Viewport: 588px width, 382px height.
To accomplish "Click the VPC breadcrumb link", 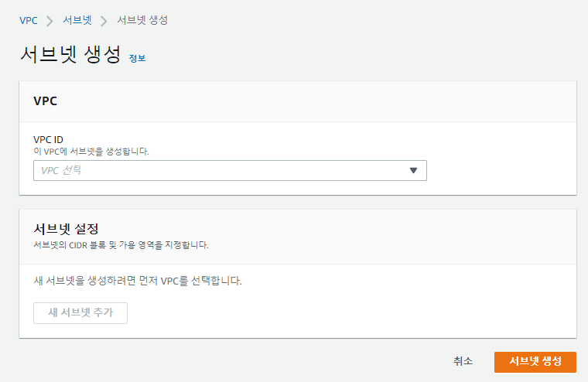I will tap(28, 20).
